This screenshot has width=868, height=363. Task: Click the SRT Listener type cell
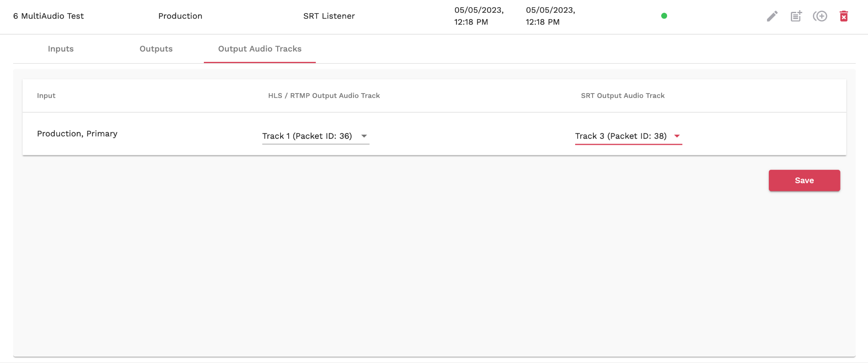(329, 16)
